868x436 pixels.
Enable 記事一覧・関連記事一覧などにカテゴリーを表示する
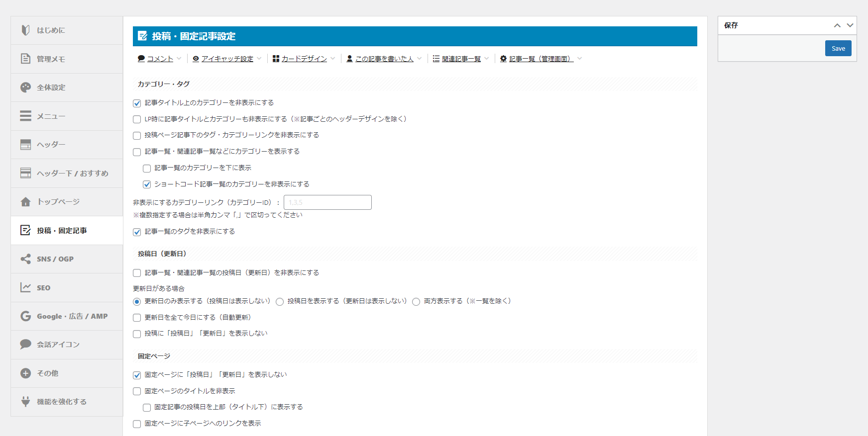coord(137,152)
